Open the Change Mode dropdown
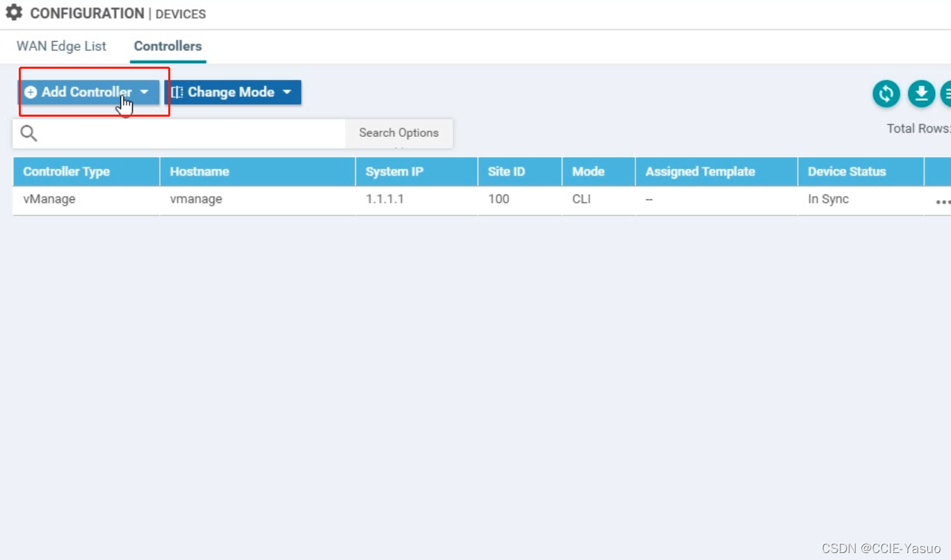Screen dimensions: 951x560 (x=233, y=92)
